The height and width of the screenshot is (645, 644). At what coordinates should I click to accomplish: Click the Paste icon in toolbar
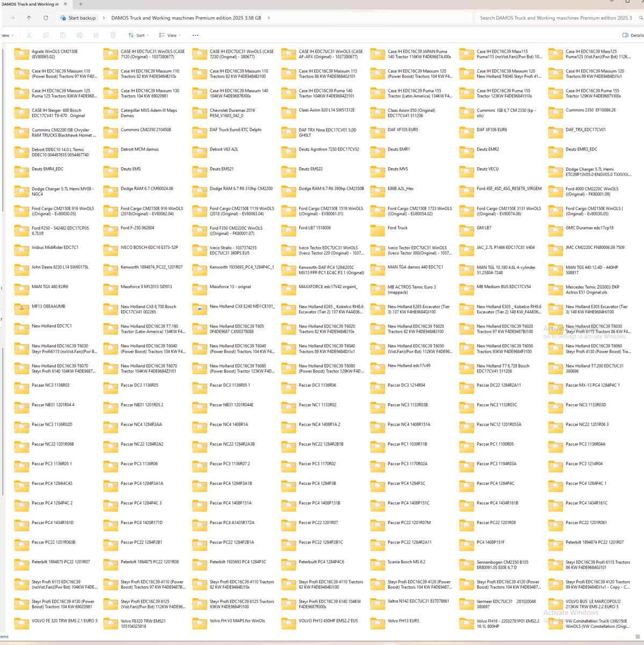coord(62,35)
